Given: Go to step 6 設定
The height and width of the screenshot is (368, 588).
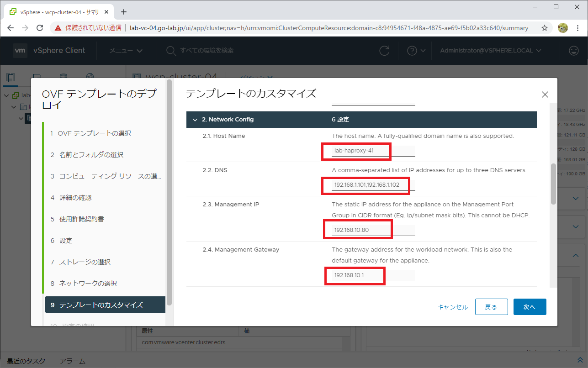Looking at the screenshot, I should click(61, 241).
